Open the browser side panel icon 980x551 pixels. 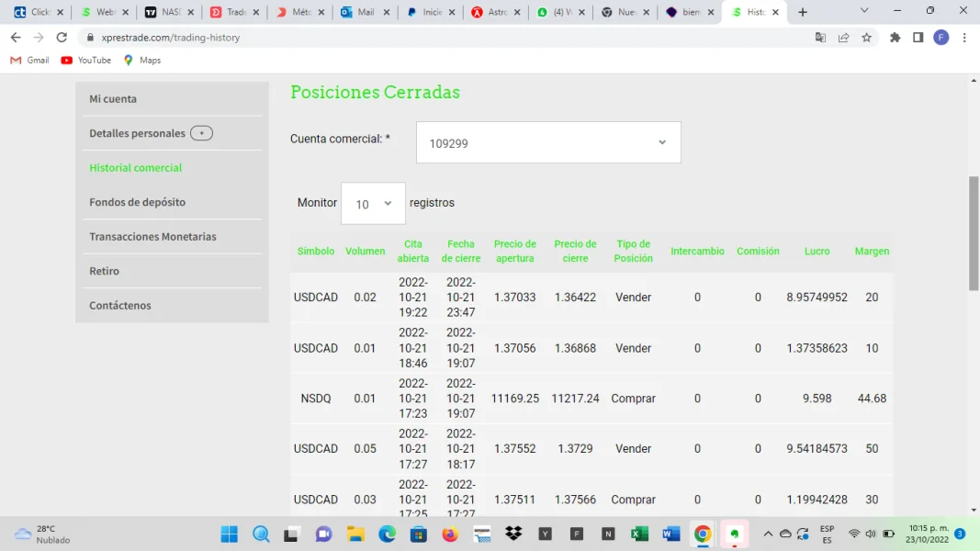(x=918, y=38)
